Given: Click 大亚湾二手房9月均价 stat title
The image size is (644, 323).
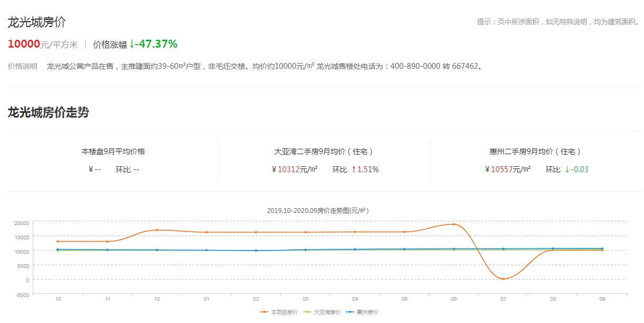Looking at the screenshot, I should coord(325,151).
